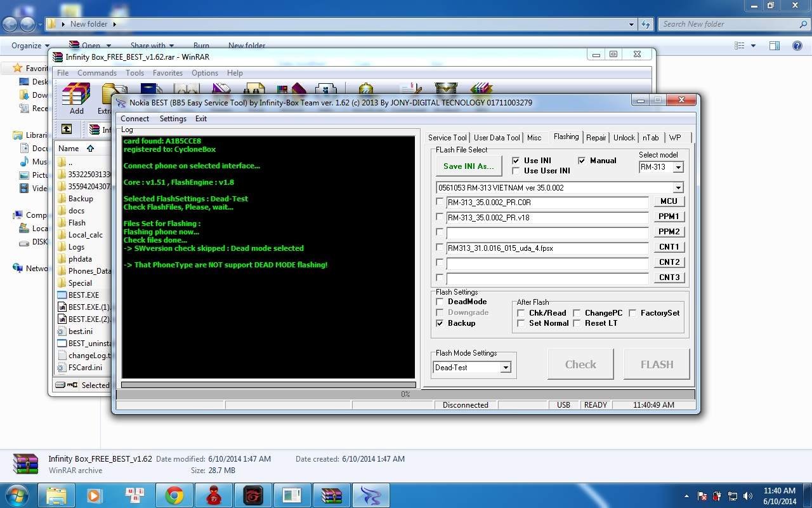Open the view options dropdown arrow in Explorer
This screenshot has width=812, height=508.
(753, 46)
